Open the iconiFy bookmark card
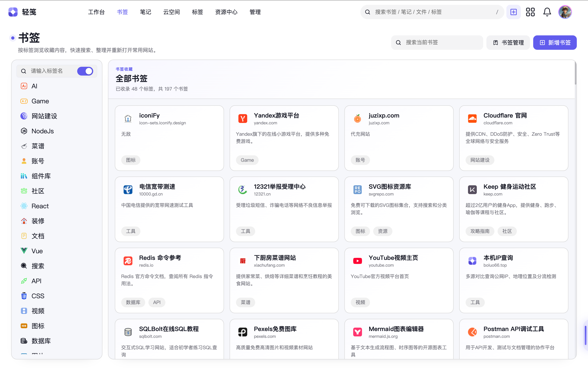Image resolution: width=588 pixels, height=369 pixels. click(169, 138)
